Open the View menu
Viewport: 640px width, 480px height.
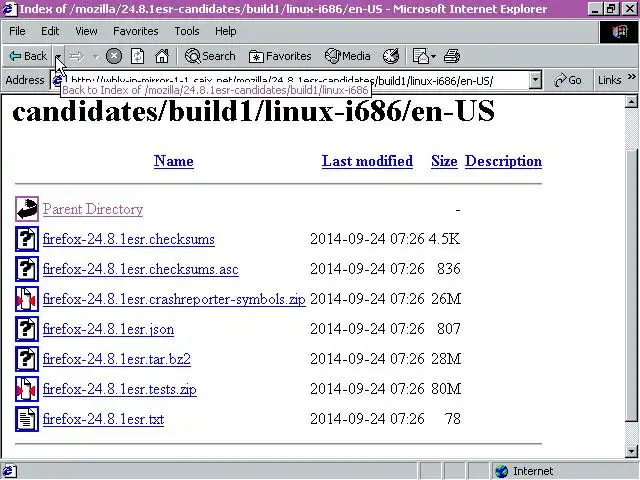[86, 31]
